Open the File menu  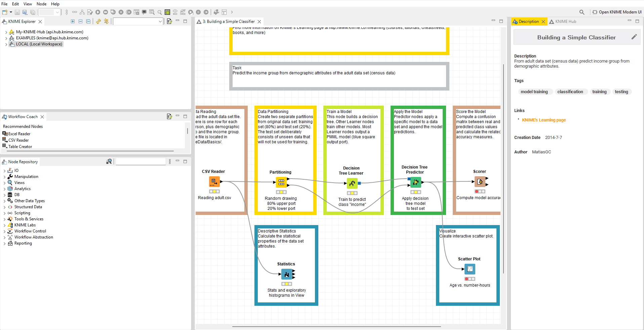pos(4,4)
